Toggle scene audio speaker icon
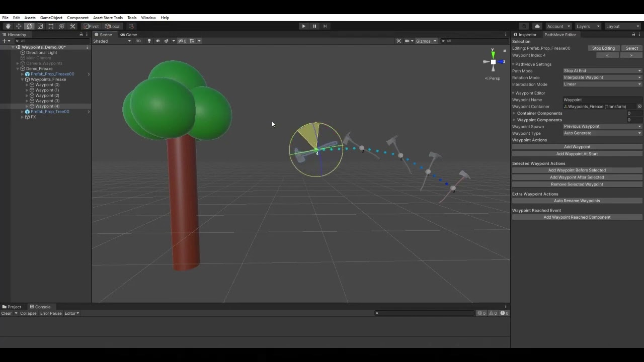This screenshot has width=644, height=362. pos(157,41)
